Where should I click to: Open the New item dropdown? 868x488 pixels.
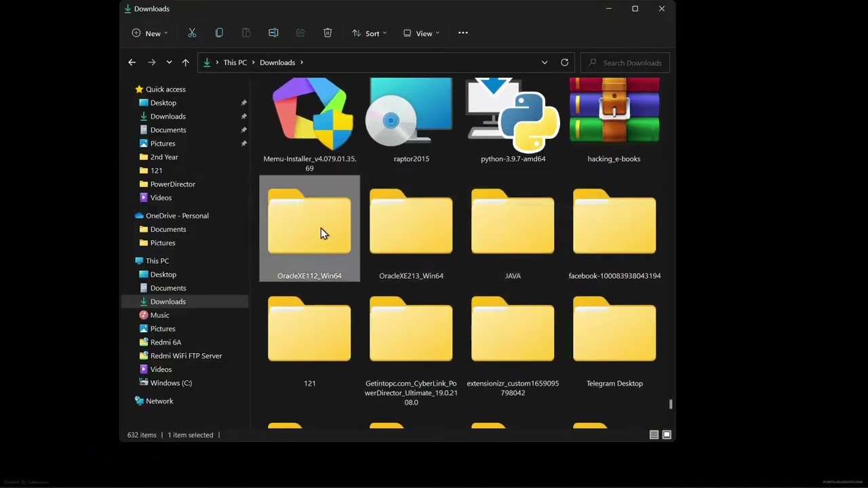pyautogui.click(x=149, y=33)
